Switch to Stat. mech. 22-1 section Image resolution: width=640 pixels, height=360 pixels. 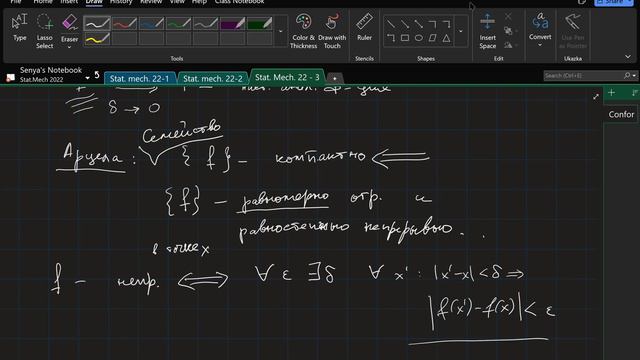[139, 78]
